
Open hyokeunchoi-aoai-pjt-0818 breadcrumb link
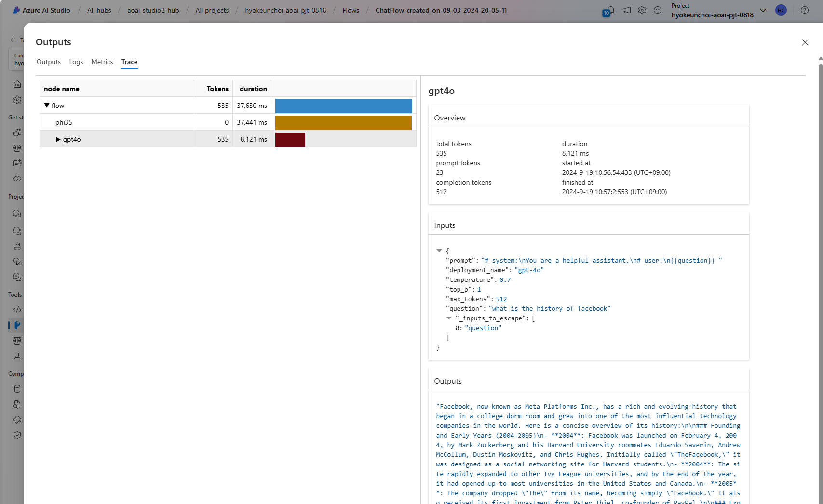285,10
